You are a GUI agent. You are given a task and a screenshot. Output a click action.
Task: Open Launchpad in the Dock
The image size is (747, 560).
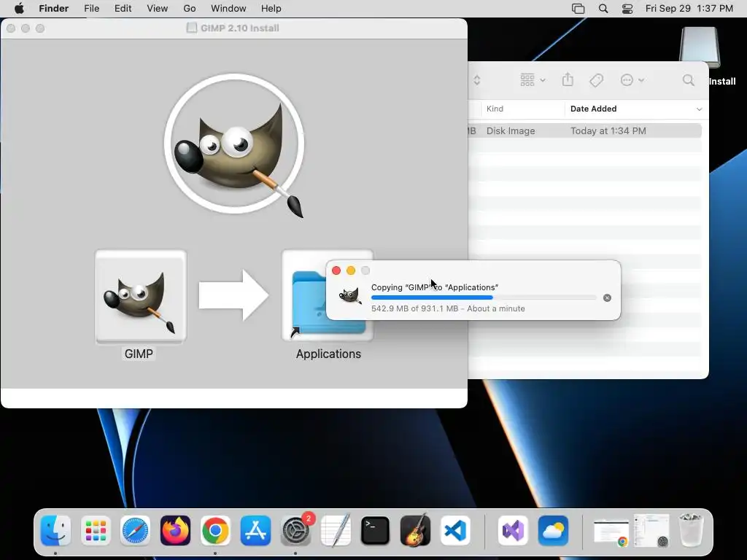coord(96,530)
